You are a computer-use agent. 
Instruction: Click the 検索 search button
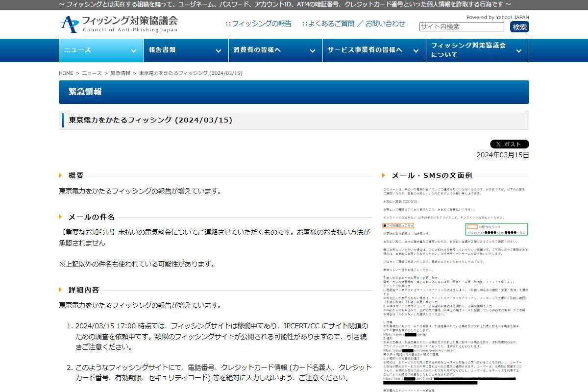[519, 26]
